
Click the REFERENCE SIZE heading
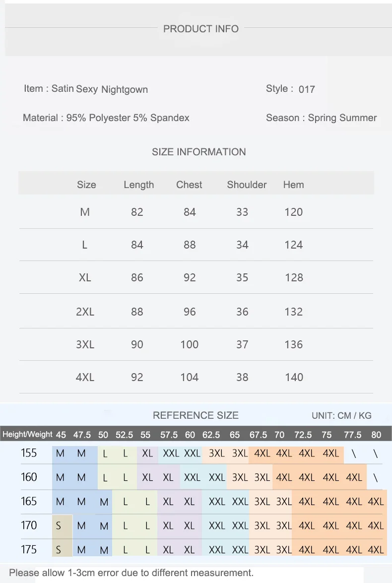[x=196, y=415]
